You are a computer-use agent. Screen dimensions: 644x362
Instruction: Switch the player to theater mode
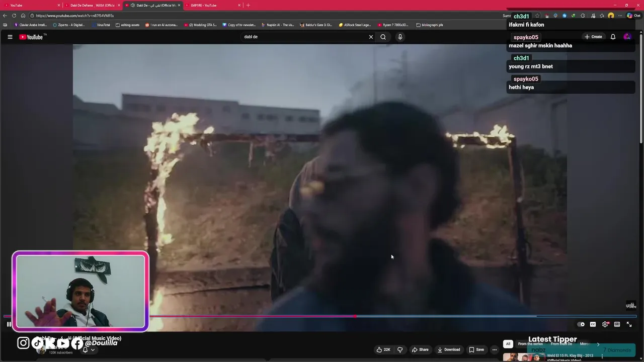coord(617,324)
